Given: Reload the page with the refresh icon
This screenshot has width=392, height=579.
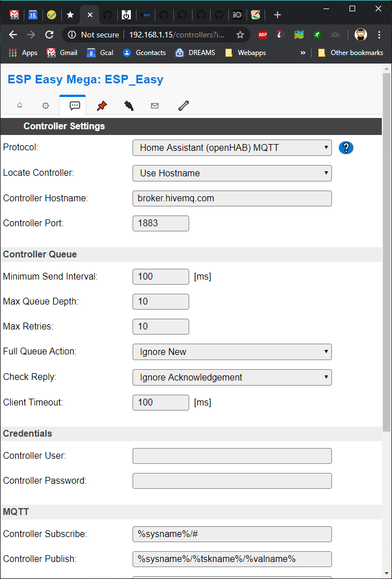Looking at the screenshot, I should click(x=49, y=35).
